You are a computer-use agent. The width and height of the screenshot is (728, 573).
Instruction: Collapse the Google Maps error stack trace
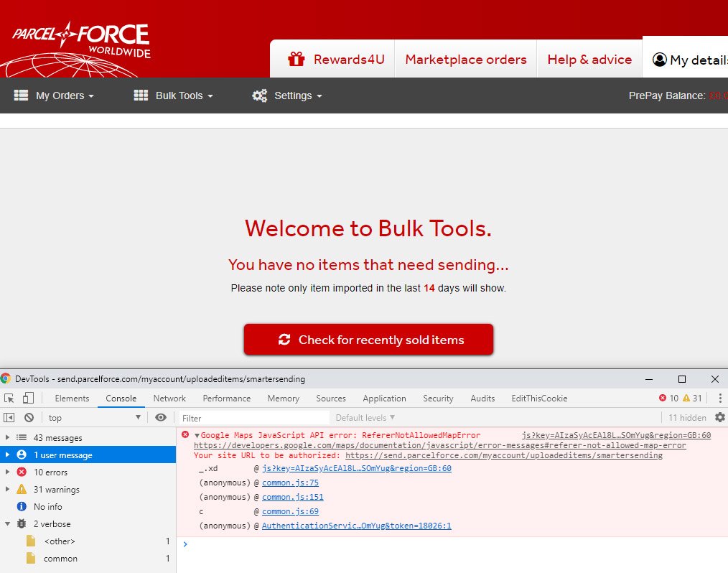[x=197, y=436]
